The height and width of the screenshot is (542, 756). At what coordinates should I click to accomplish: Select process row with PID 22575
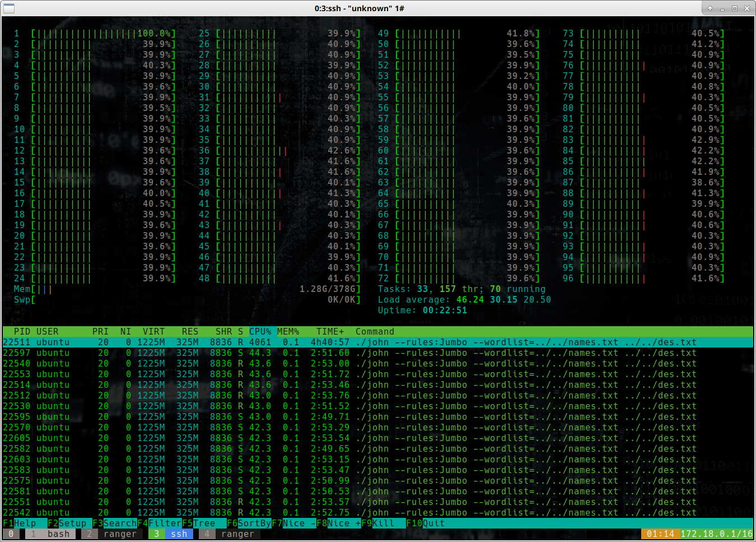tap(378, 481)
